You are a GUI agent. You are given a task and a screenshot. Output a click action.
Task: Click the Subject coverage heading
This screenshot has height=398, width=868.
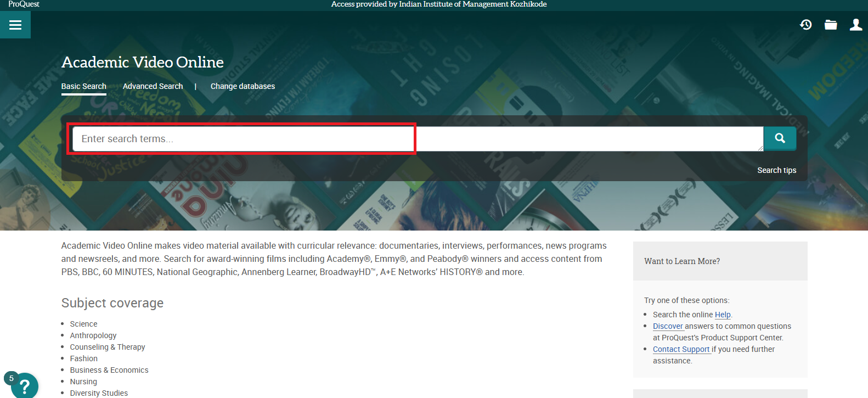112,303
